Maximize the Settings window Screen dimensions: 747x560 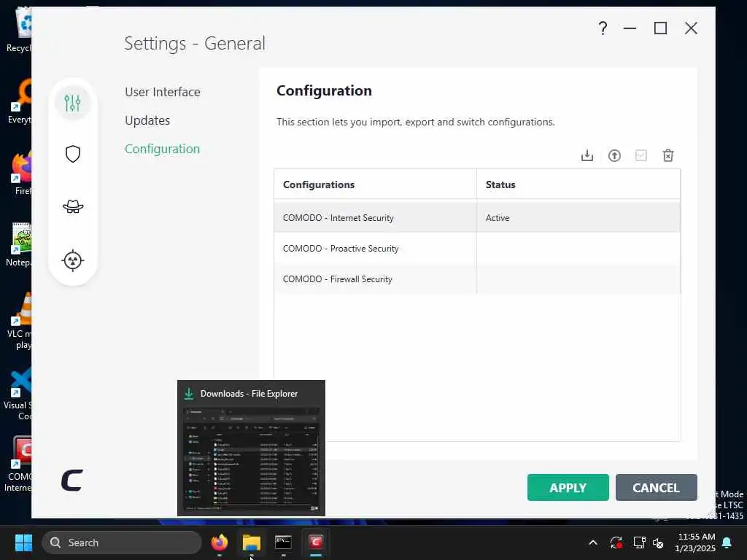point(660,28)
